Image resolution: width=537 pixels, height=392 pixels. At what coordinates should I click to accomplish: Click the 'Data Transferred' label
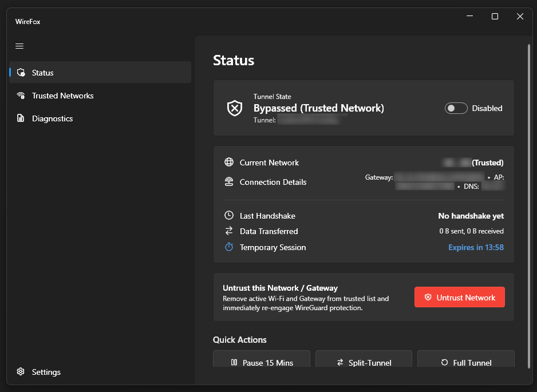pos(269,231)
